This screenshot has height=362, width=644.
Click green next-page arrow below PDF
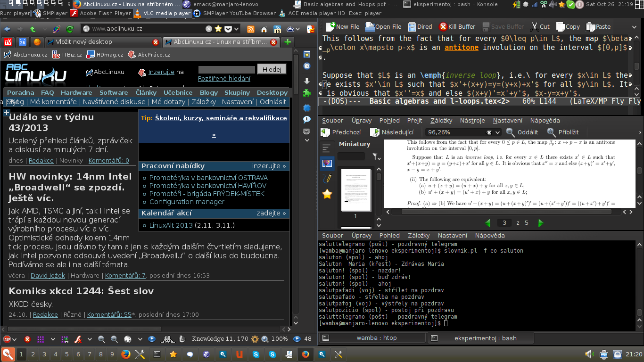tap(541, 223)
